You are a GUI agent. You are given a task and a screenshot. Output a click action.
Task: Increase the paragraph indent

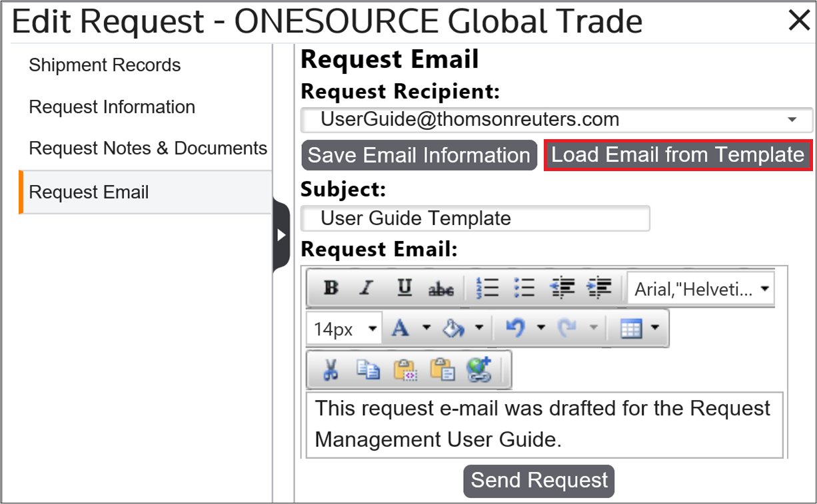point(599,288)
